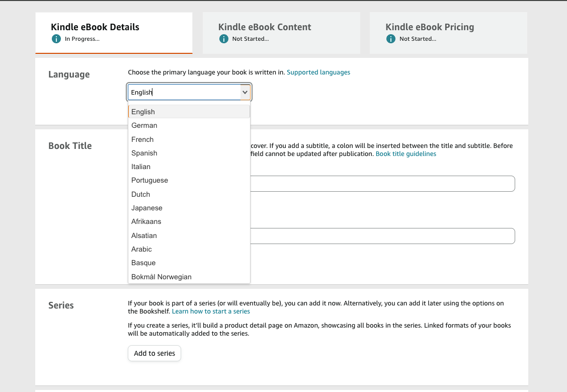The image size is (567, 392).
Task: Click the Subtitle text input field
Action: (x=382, y=236)
